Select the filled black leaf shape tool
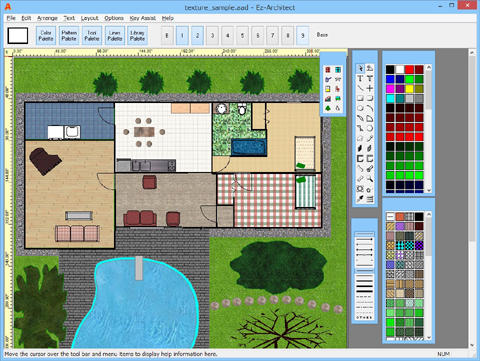 pos(360,149)
